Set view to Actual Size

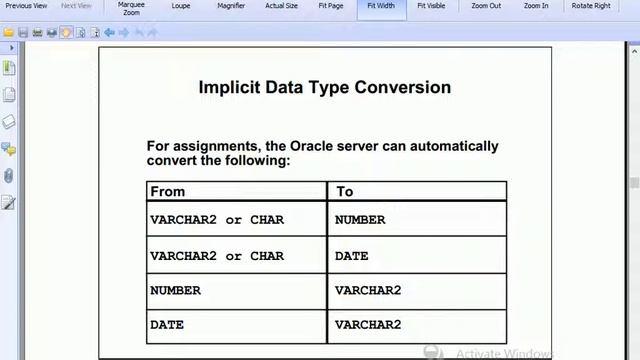coord(281,6)
